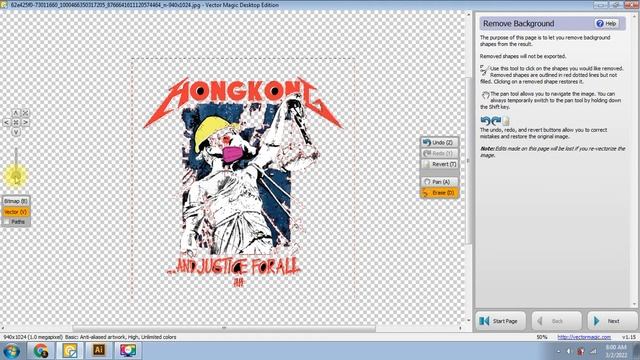Click the Remove Background panel heading
Viewport: 640px width, 360px height.
(518, 24)
